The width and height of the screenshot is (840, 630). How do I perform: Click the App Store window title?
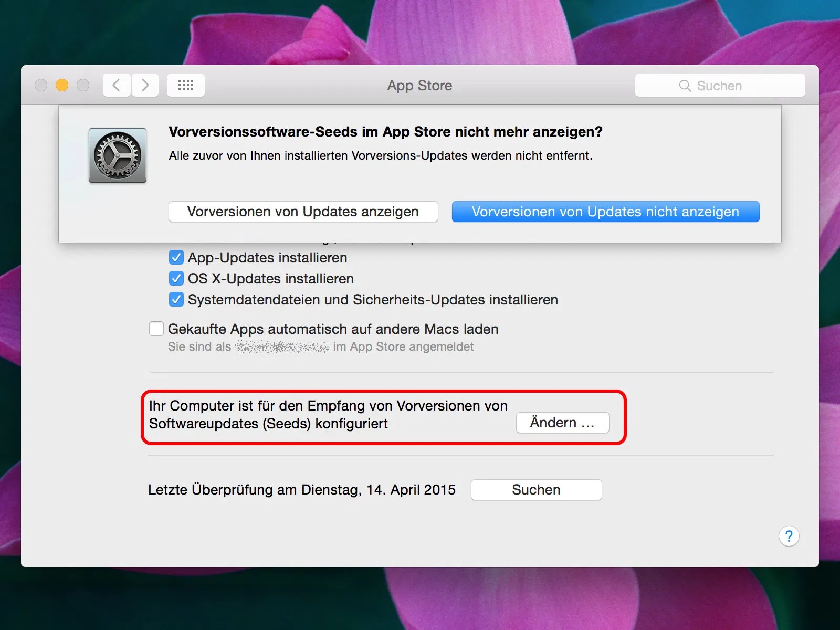coord(420,86)
